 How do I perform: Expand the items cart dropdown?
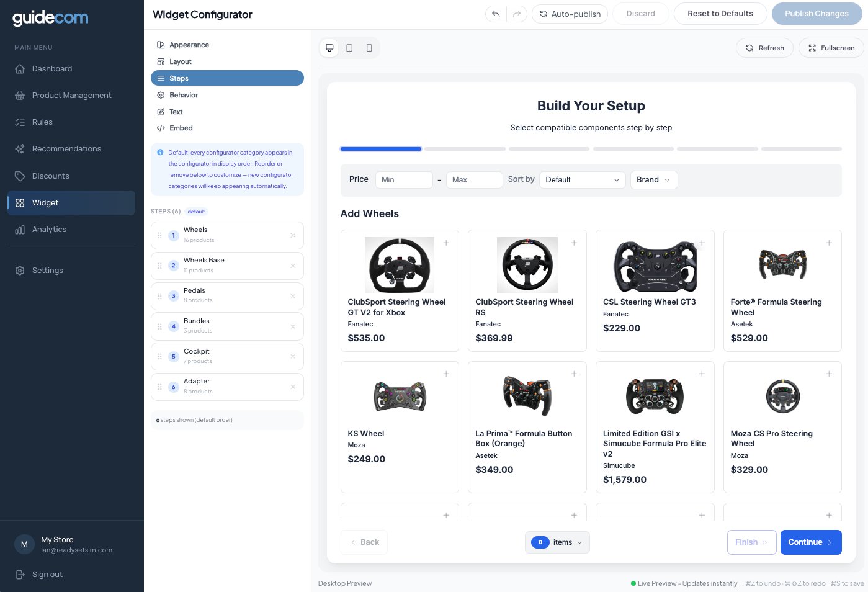[x=557, y=542]
